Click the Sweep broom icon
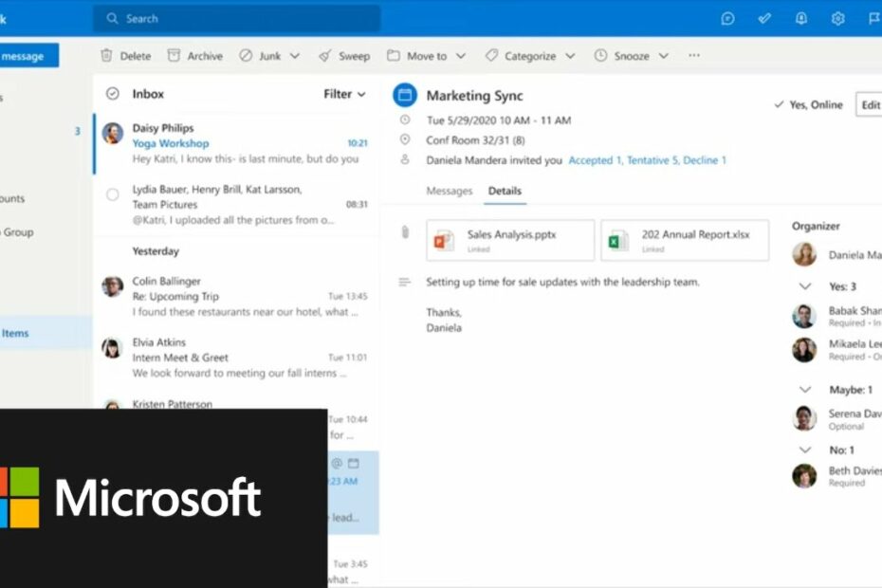The height and width of the screenshot is (588, 882). [325, 55]
